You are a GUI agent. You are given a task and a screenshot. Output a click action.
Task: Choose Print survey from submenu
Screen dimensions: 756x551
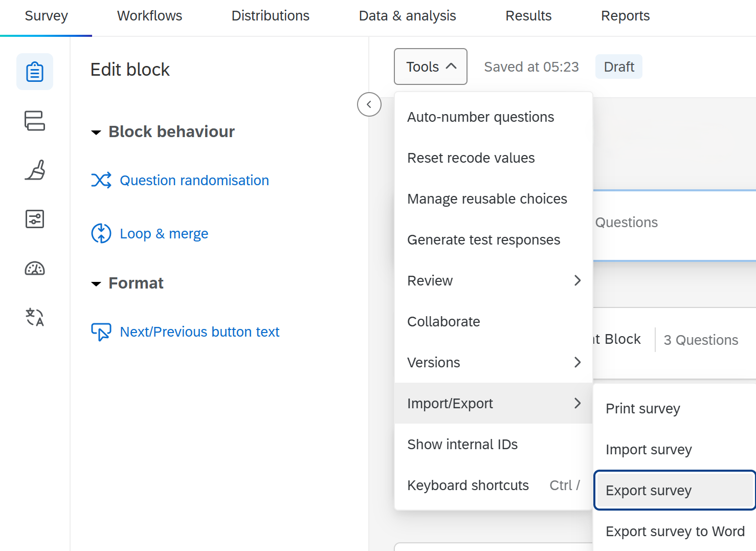point(675,408)
